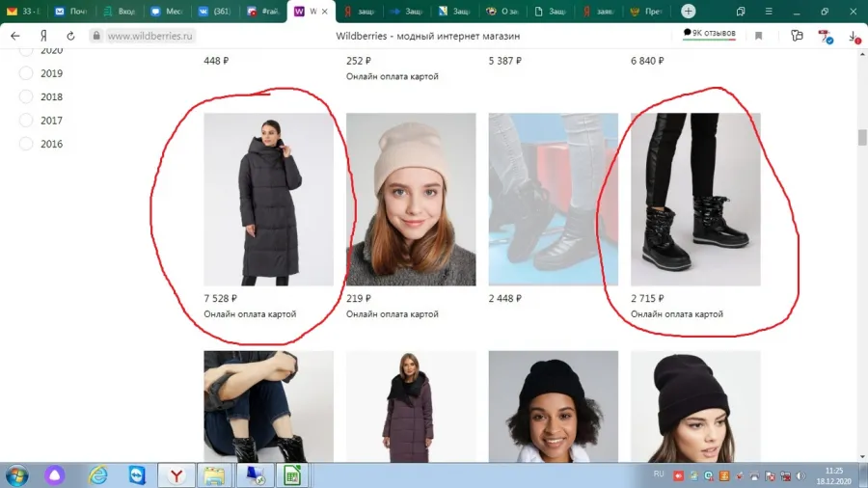868x488 pixels.
Task: Open the seated jeans and boots product image
Action: (268, 407)
